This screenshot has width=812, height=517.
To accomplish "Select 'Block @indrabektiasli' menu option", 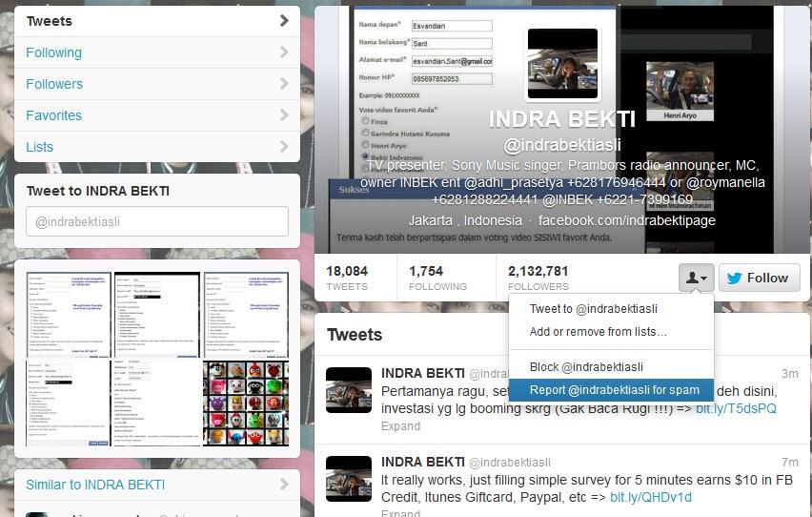I will click(x=586, y=367).
